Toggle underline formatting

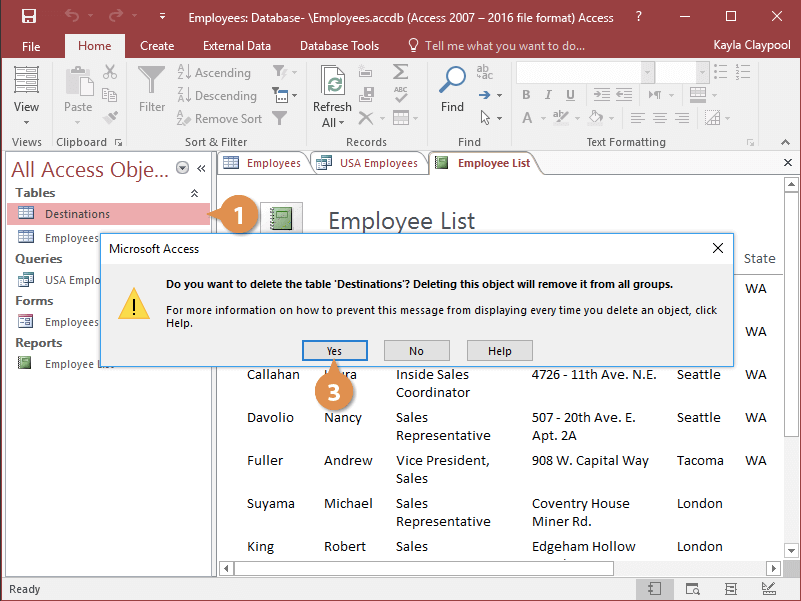pyautogui.click(x=568, y=93)
